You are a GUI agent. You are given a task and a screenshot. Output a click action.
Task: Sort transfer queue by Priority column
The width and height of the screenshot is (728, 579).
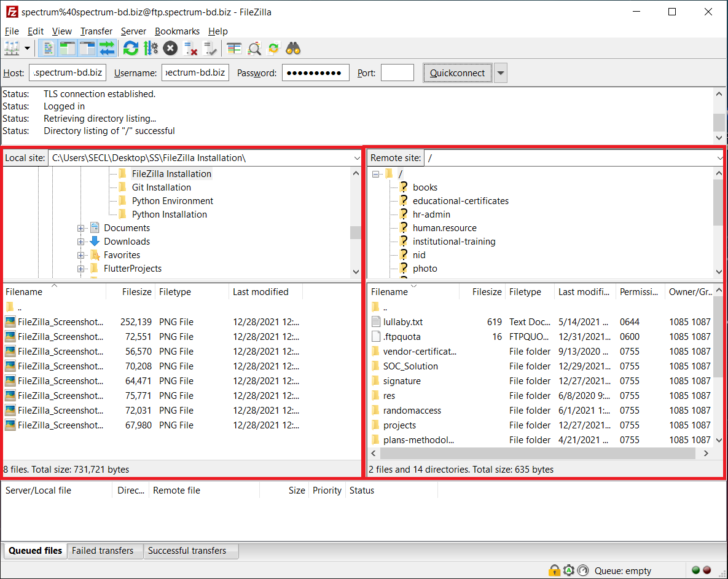click(x=327, y=490)
